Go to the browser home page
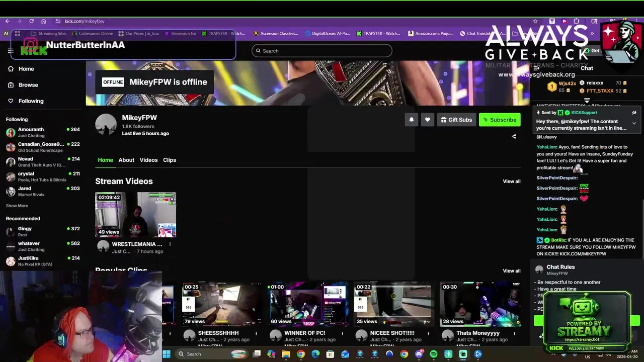This screenshot has height=362, width=644. [x=43, y=21]
